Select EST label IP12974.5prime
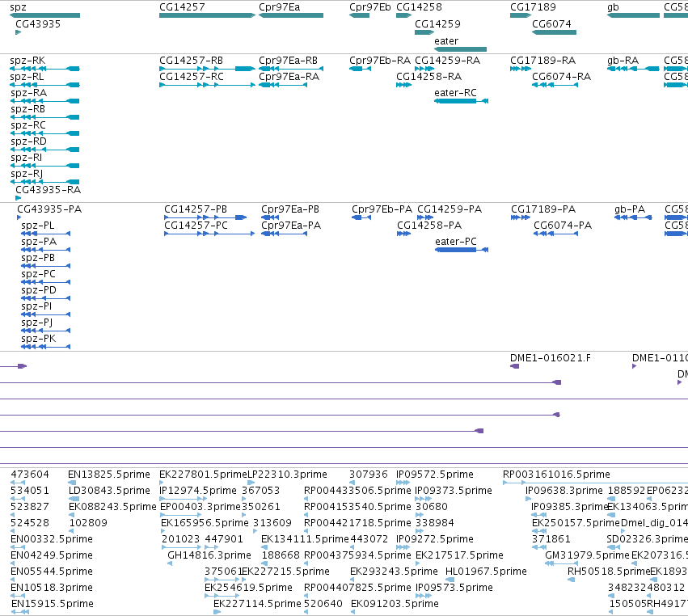Screen dimensions: 688x616 pyautogui.click(x=198, y=491)
